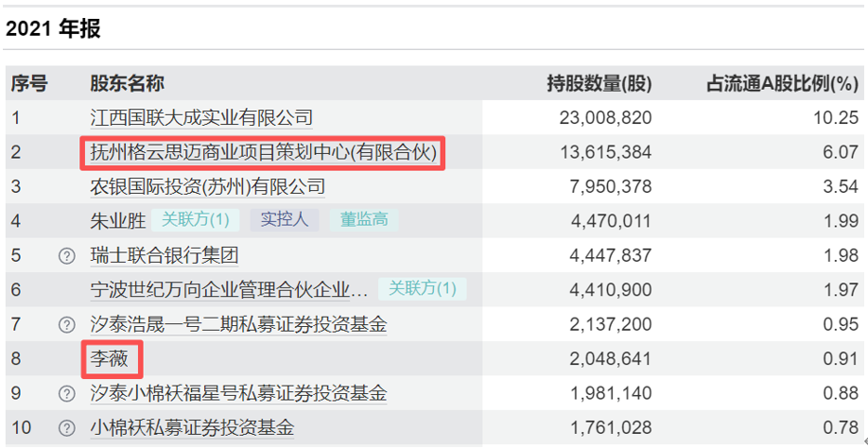Click the 董监高 tag
This screenshot has height=448, width=868.
pos(364,220)
